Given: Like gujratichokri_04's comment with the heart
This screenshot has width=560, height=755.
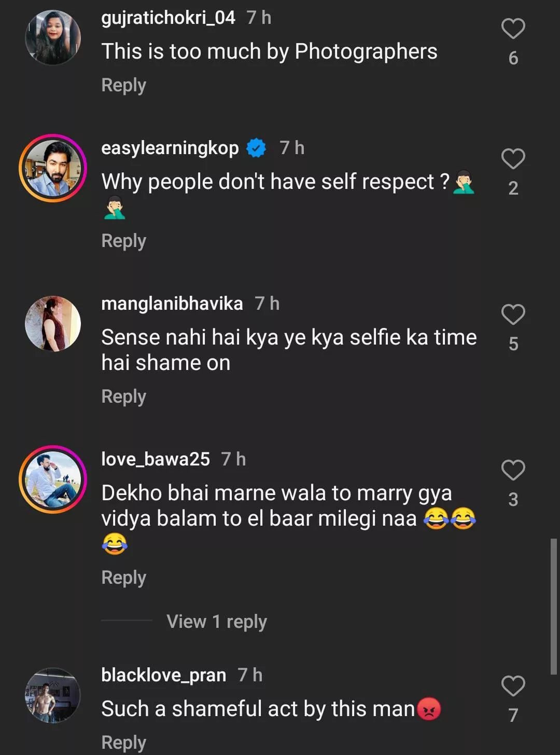Looking at the screenshot, I should pyautogui.click(x=513, y=29).
